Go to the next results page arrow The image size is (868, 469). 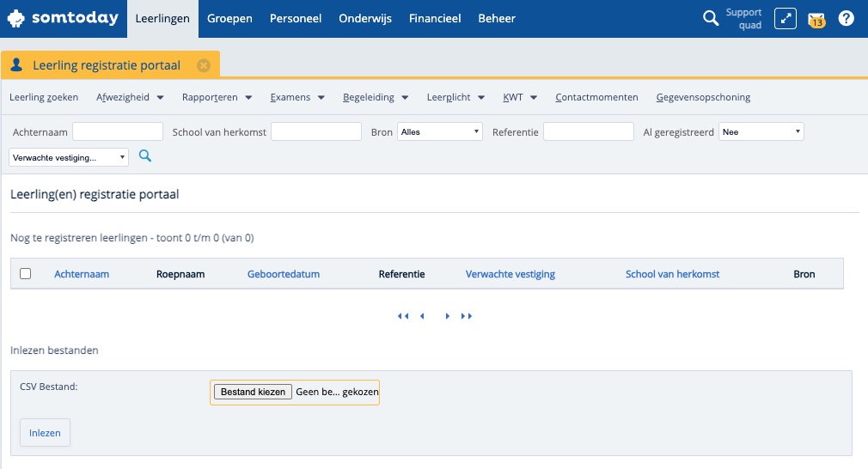448,316
